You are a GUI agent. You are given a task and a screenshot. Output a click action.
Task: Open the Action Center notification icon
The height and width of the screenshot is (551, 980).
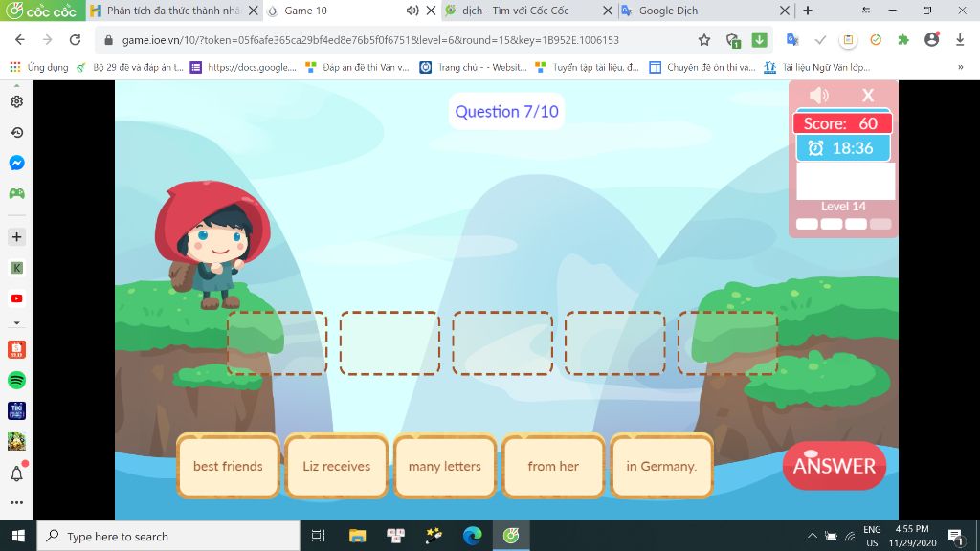(955, 536)
